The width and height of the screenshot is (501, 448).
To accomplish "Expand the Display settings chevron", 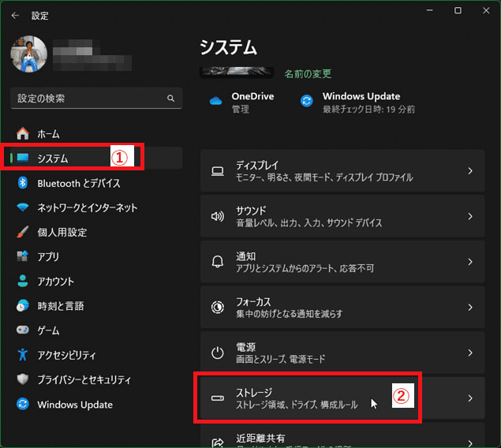I will [x=469, y=171].
